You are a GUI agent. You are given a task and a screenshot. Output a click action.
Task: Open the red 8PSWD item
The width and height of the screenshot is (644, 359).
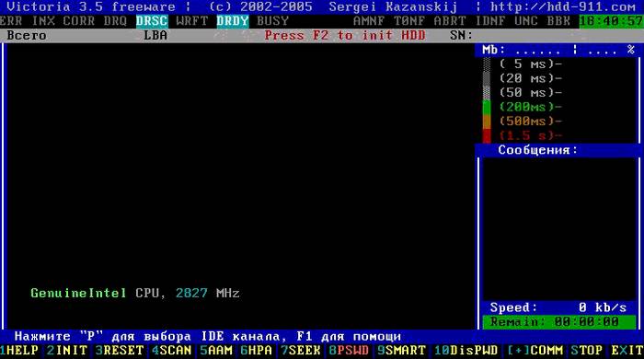(349, 351)
